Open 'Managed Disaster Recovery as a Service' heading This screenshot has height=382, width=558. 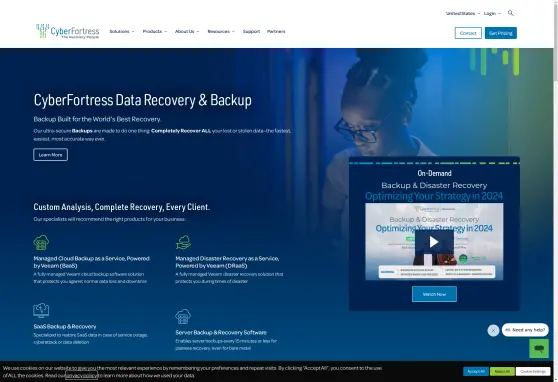click(227, 262)
